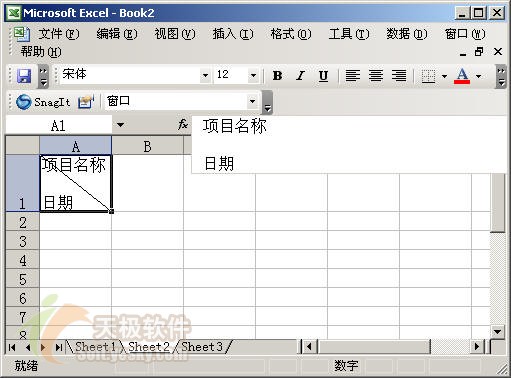Click the SnagIt capture icon
511x378 pixels.
[x=43, y=102]
